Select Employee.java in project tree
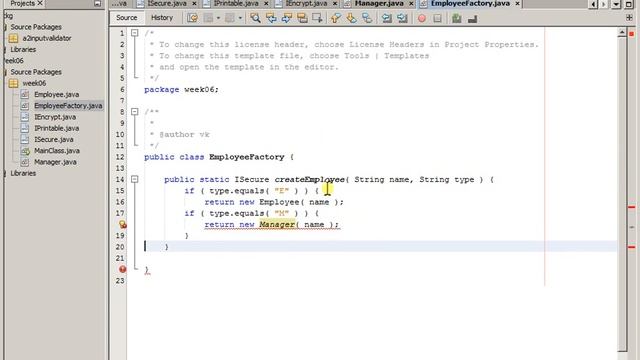The image size is (640, 360). click(56, 94)
